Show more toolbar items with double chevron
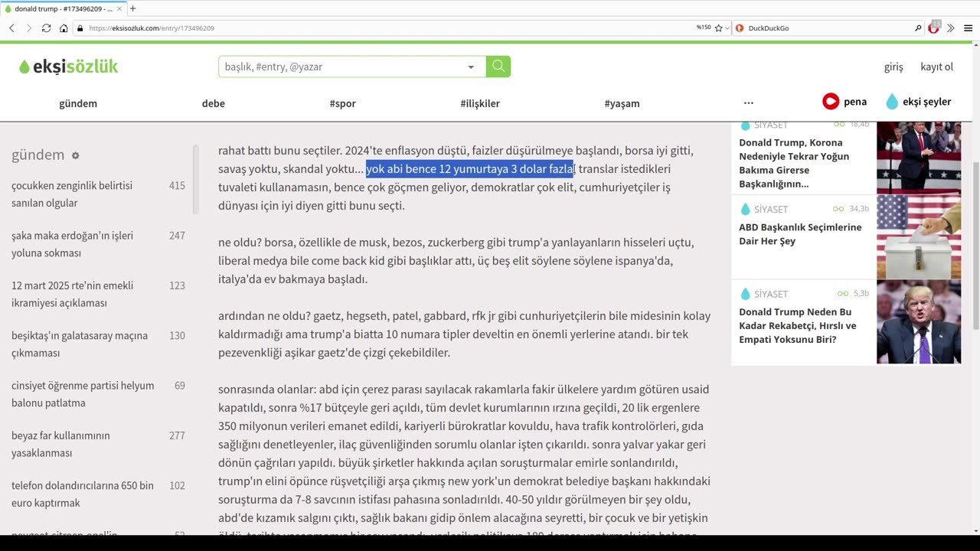 pos(951,28)
